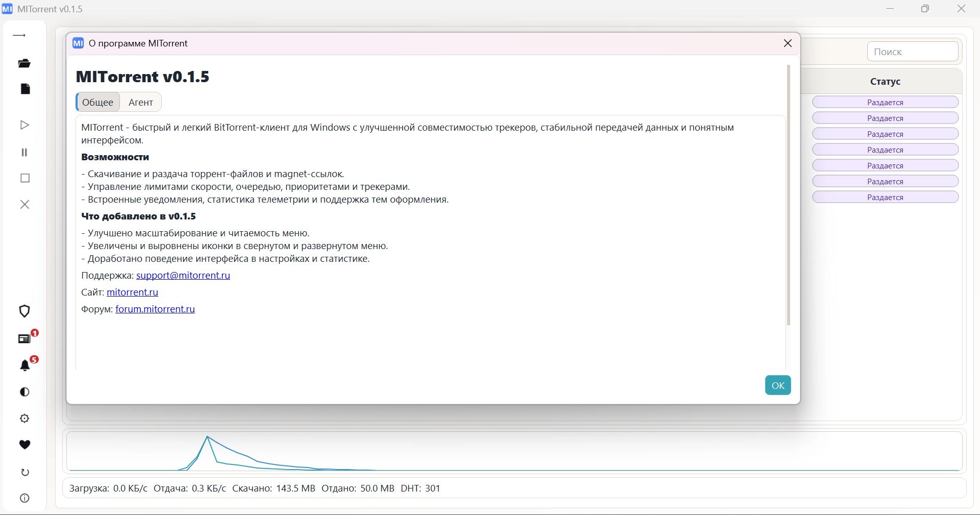Screen dimensions: 980x515
Task: Open settings via the gear icon
Action: 24,419
